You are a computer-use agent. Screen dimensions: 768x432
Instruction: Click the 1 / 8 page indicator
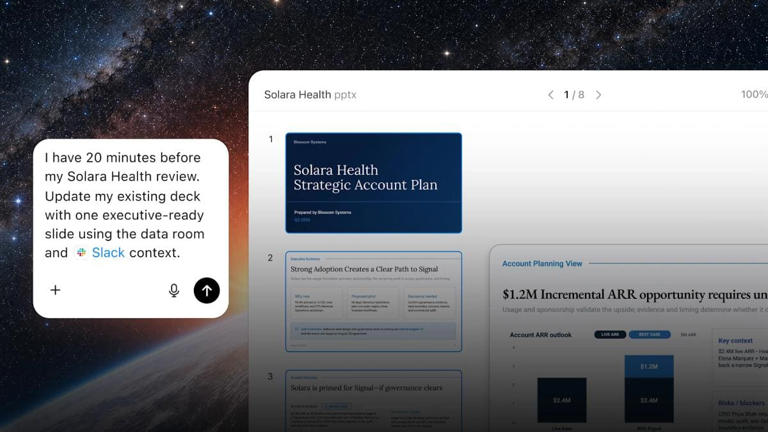[574, 95]
